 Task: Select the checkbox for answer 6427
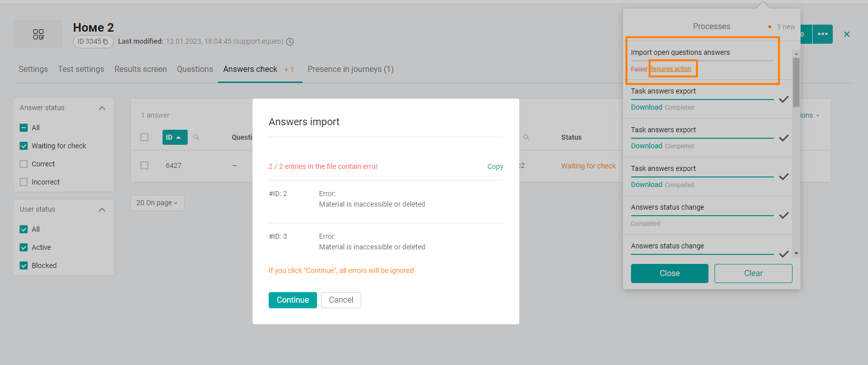144,165
